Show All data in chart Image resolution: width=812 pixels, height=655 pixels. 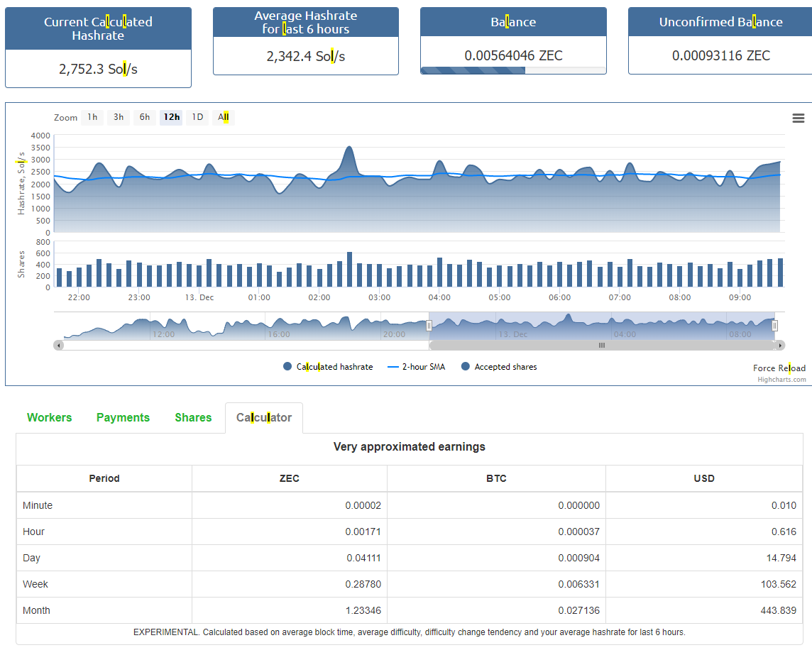[x=224, y=117]
